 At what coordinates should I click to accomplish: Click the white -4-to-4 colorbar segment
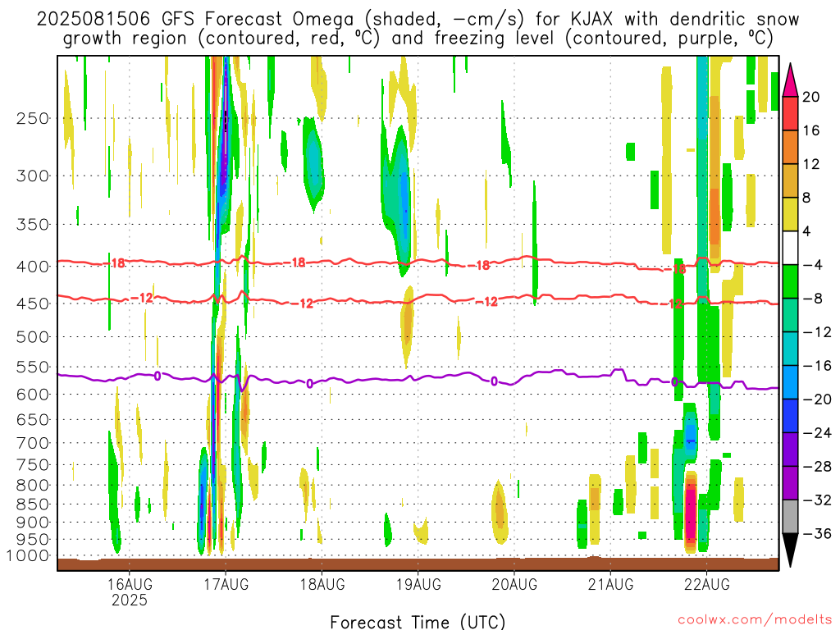tap(790, 248)
